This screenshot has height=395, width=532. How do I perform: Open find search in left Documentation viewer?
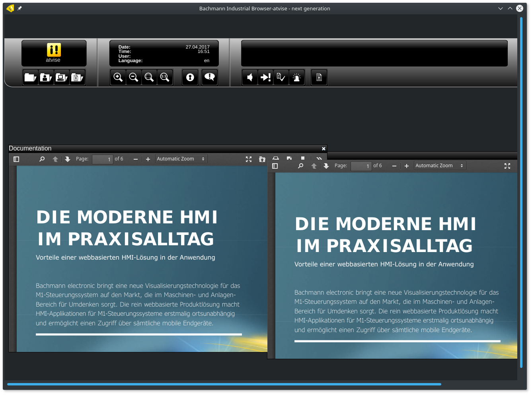[42, 159]
